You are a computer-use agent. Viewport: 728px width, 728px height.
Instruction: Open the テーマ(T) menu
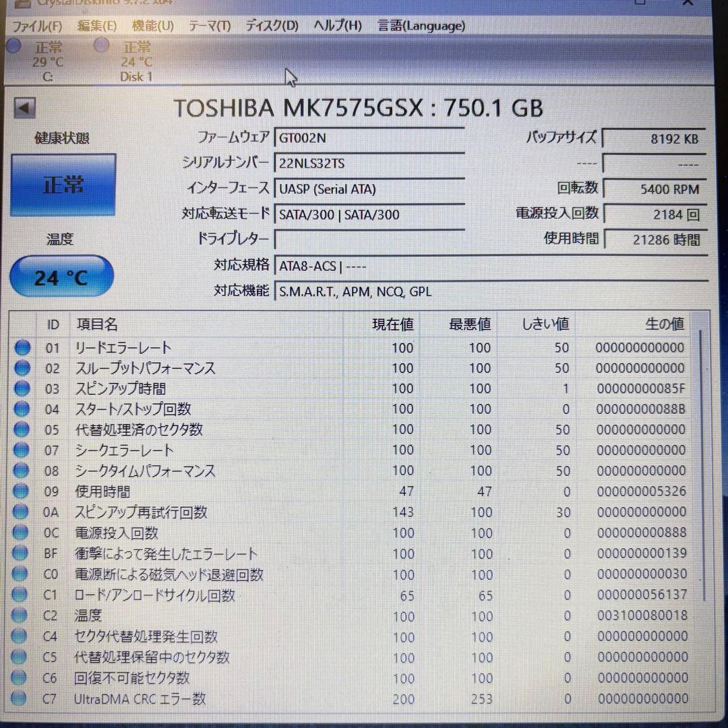[210, 26]
